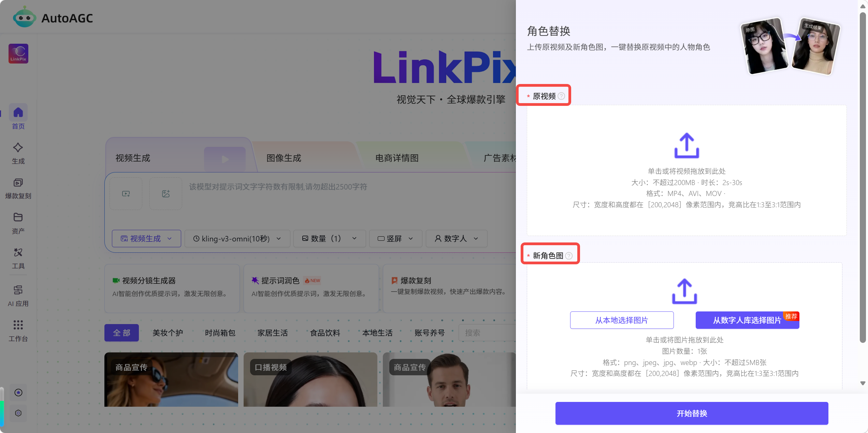868x433 pixels.
Task: Select 全部 category filter
Action: coord(121,333)
